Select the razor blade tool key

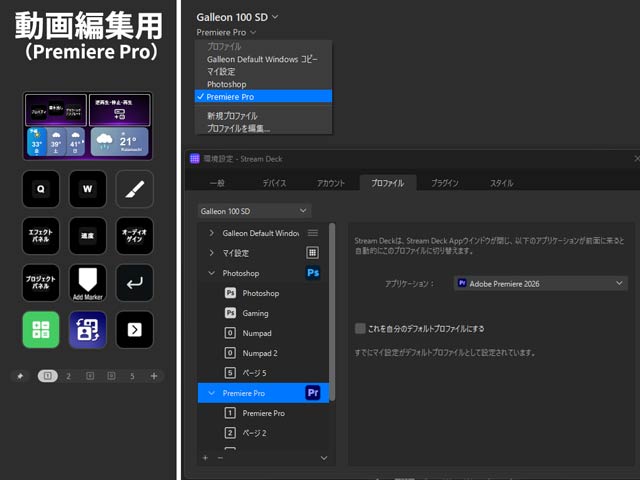click(135, 189)
